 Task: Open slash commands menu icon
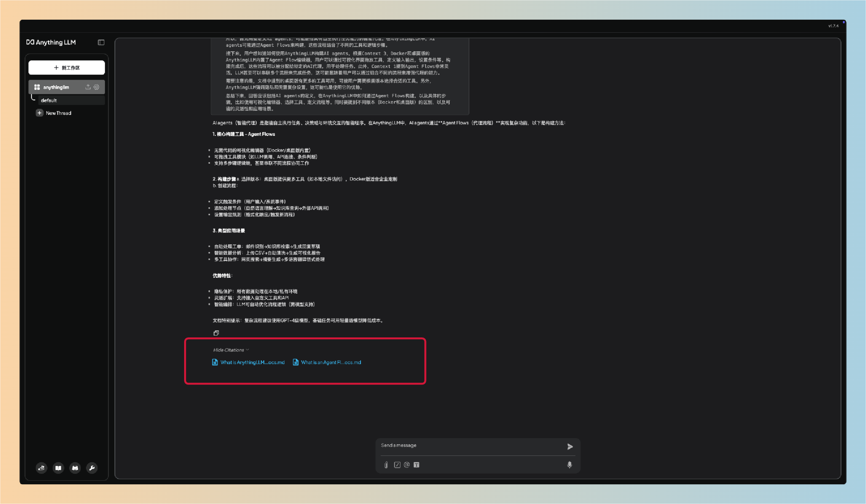[397, 465]
